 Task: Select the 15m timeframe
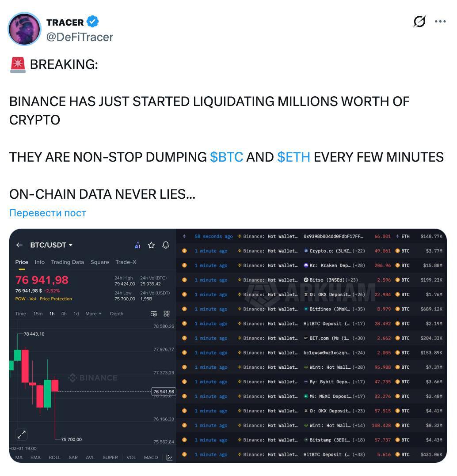coord(38,314)
